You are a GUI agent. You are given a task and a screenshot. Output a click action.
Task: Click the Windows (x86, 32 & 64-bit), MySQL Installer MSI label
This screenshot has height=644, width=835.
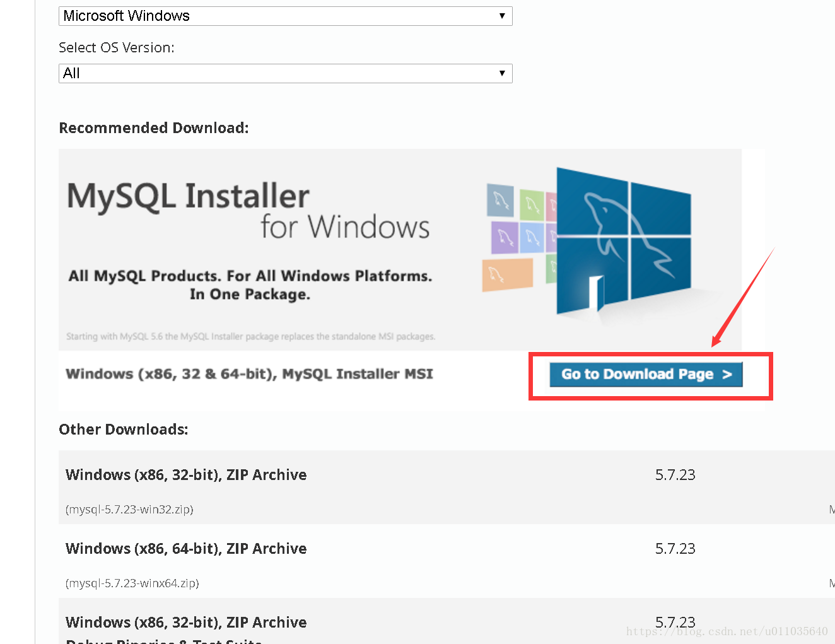(249, 374)
